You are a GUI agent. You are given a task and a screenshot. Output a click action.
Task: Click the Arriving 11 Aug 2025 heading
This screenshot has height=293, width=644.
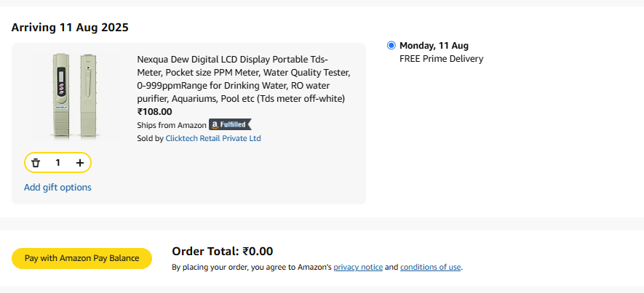70,28
